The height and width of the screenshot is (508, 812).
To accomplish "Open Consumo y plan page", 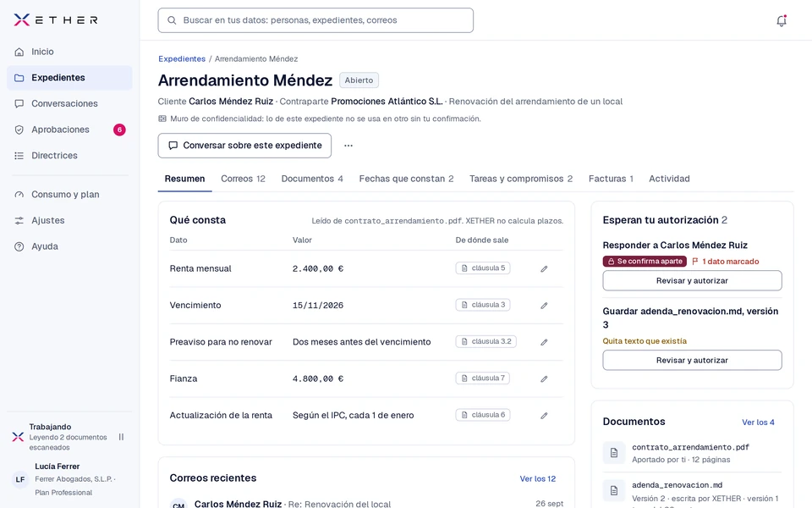I will click(69, 195).
